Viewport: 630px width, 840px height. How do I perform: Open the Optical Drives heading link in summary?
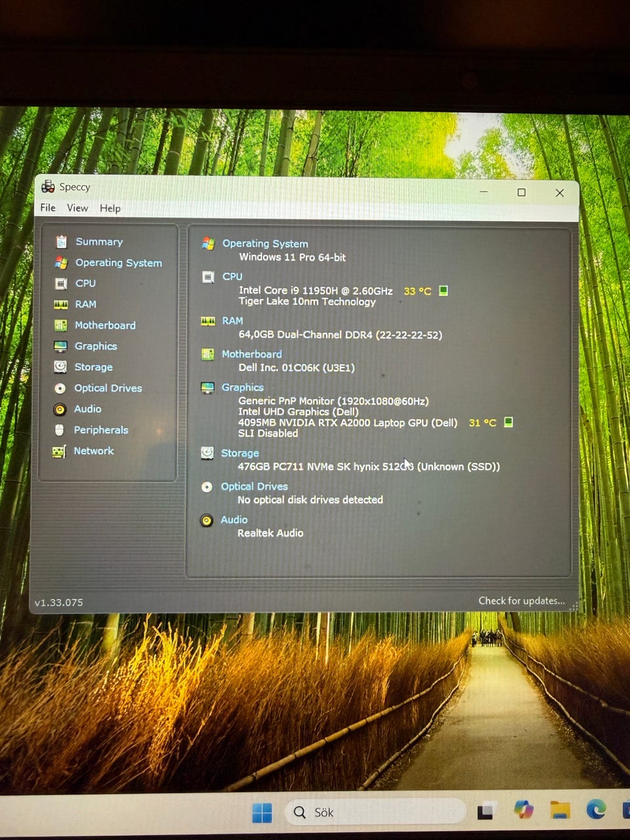pyautogui.click(x=255, y=486)
